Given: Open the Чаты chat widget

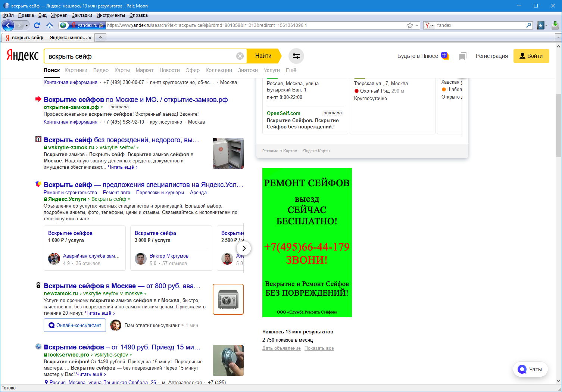Looking at the screenshot, I should 530,369.
